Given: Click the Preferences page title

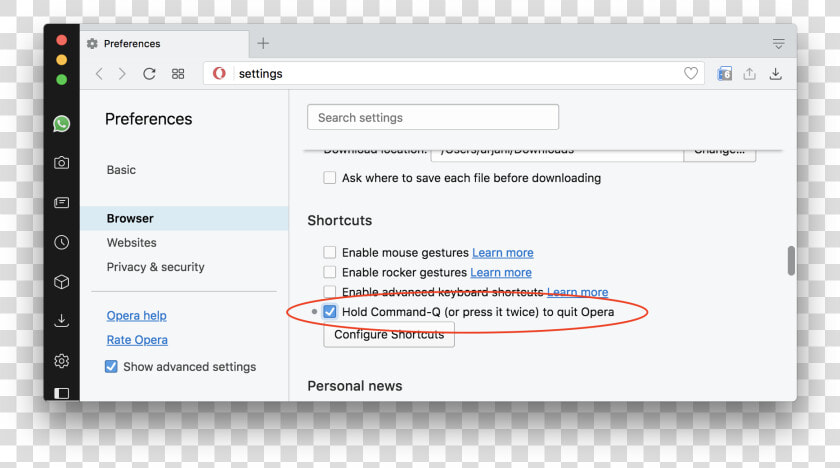Looking at the screenshot, I should point(148,119).
